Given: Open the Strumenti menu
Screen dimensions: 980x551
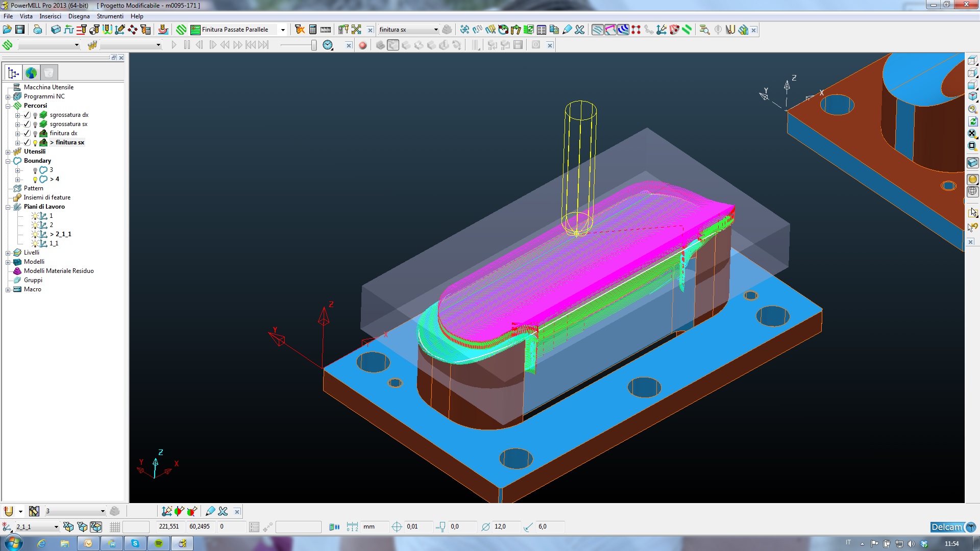Looking at the screenshot, I should [110, 16].
